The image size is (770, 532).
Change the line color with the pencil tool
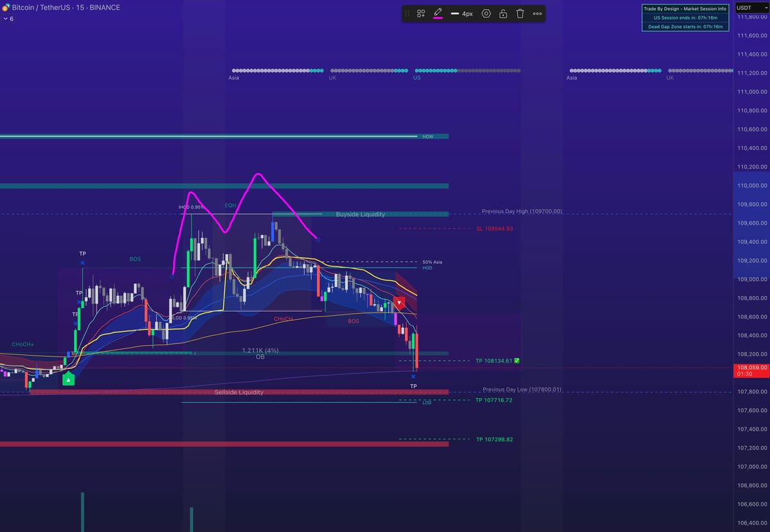[438, 13]
